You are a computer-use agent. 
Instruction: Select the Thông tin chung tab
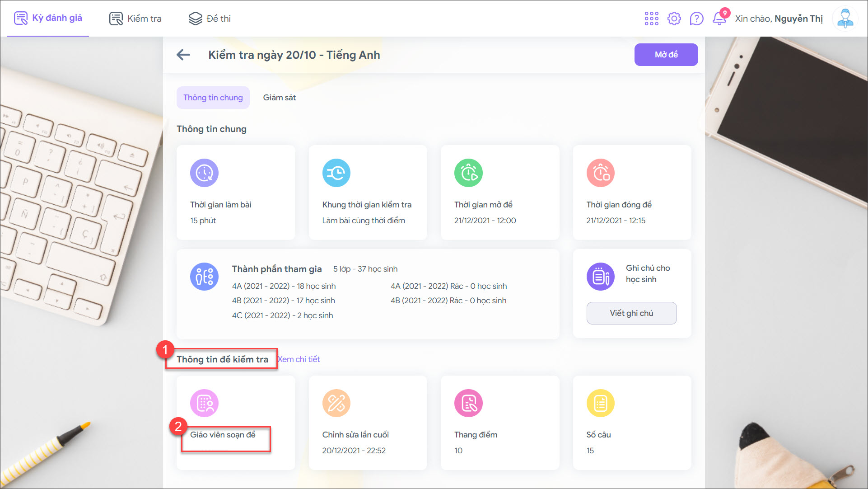213,98
